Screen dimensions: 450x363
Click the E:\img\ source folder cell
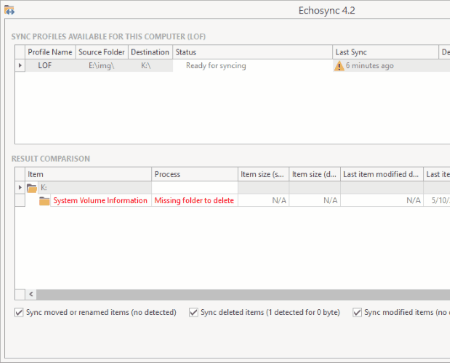(x=101, y=65)
